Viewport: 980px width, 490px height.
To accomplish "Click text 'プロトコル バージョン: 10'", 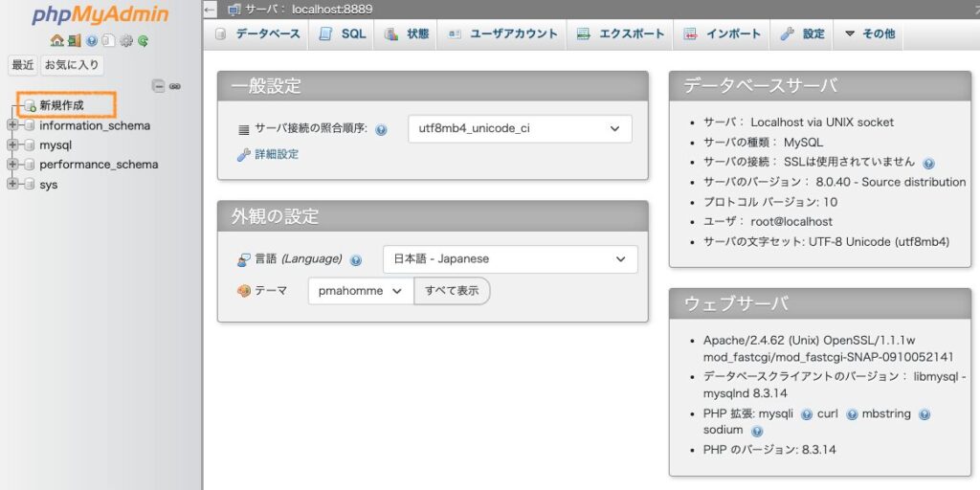I will 770,203.
